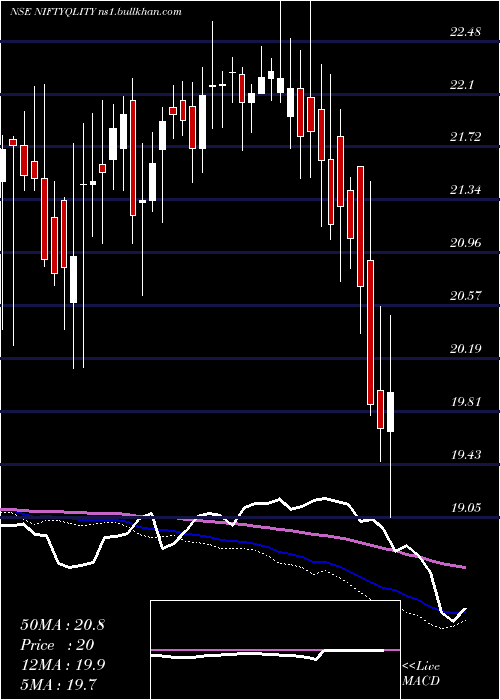The width and height of the screenshot is (500, 700).
Task: Click the 21.72 price axis label
Action: (465, 138)
